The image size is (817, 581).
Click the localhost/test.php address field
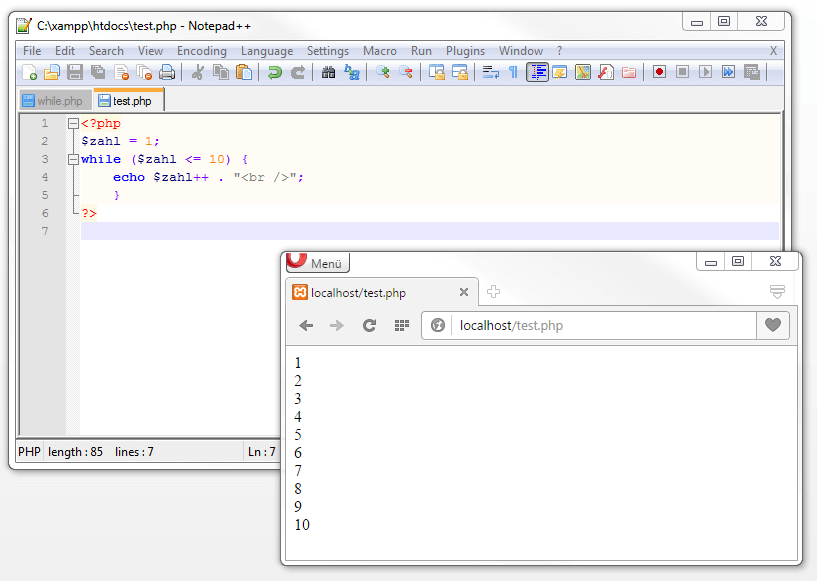tap(603, 326)
